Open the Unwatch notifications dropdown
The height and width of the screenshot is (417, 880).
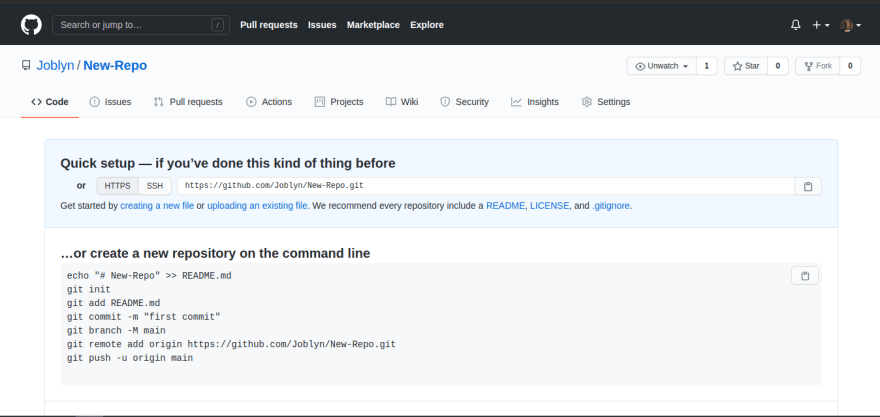coord(662,66)
